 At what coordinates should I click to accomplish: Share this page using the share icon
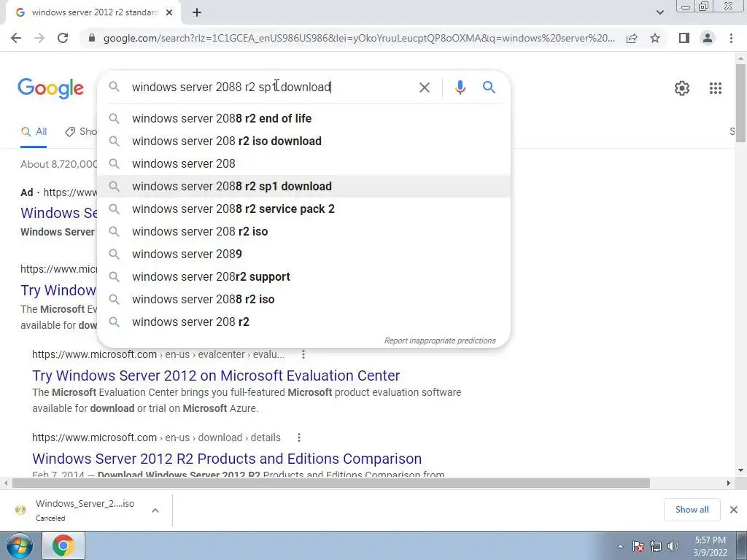[x=632, y=38]
